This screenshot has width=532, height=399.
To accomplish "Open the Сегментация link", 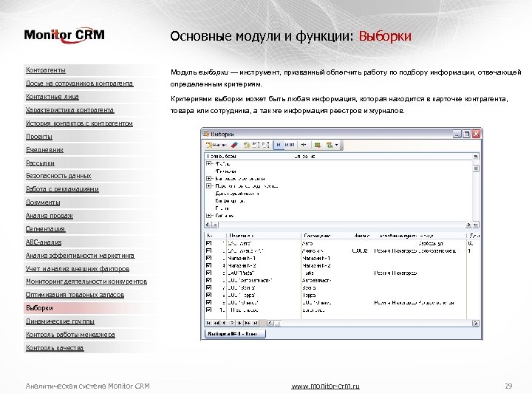I will pyautogui.click(x=45, y=229).
